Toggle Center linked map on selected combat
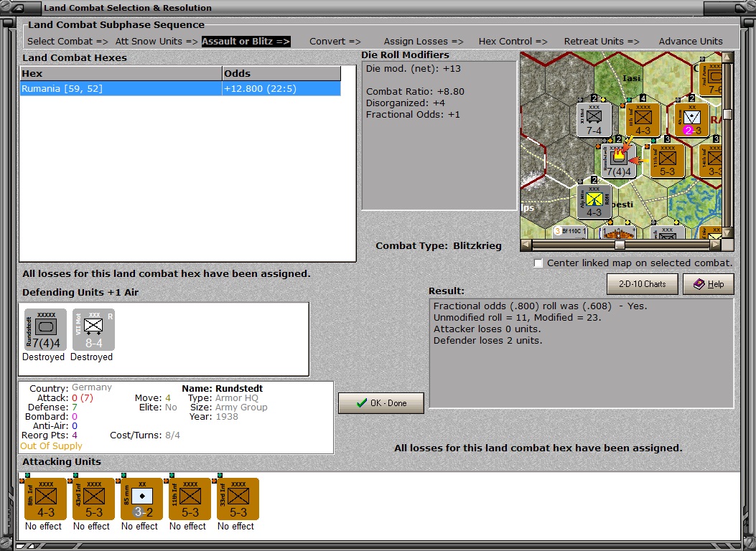The height and width of the screenshot is (551, 756). 538,263
